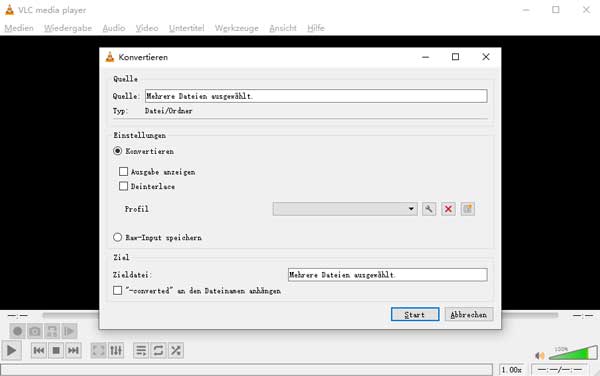Open extended settings equalizer icon
The image size is (600, 376).
pyautogui.click(x=116, y=350)
